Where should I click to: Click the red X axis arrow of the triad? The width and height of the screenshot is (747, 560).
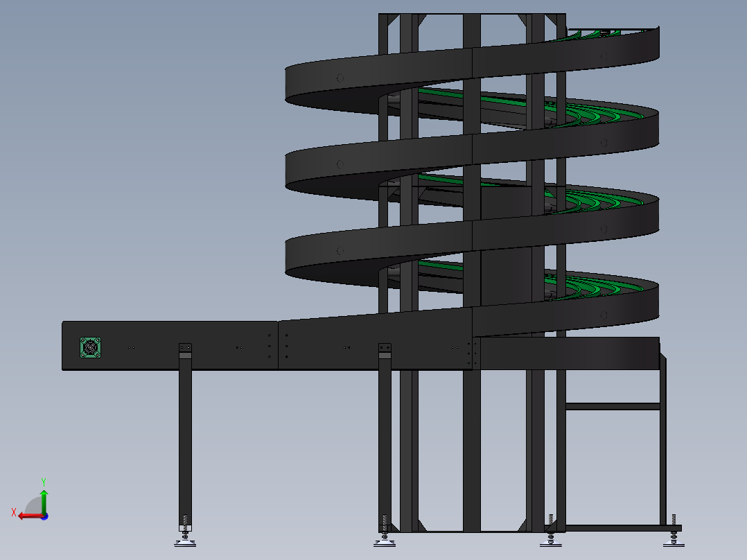click(31, 516)
